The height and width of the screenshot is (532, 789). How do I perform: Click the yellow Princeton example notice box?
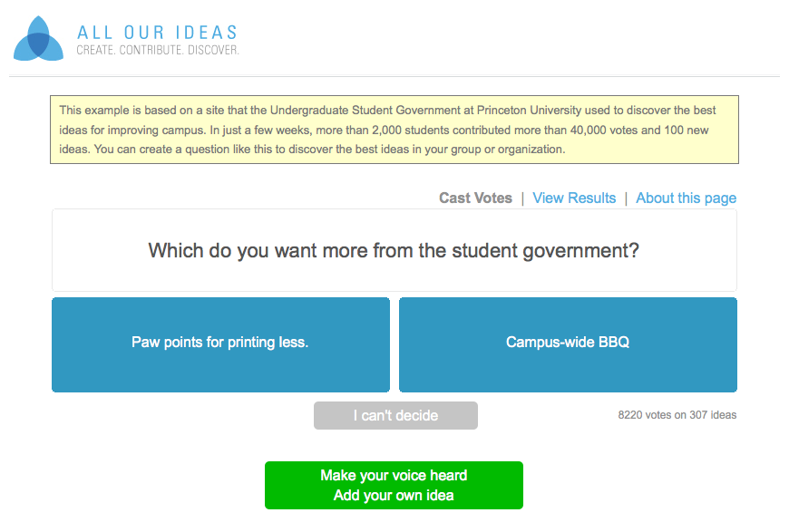(x=394, y=130)
